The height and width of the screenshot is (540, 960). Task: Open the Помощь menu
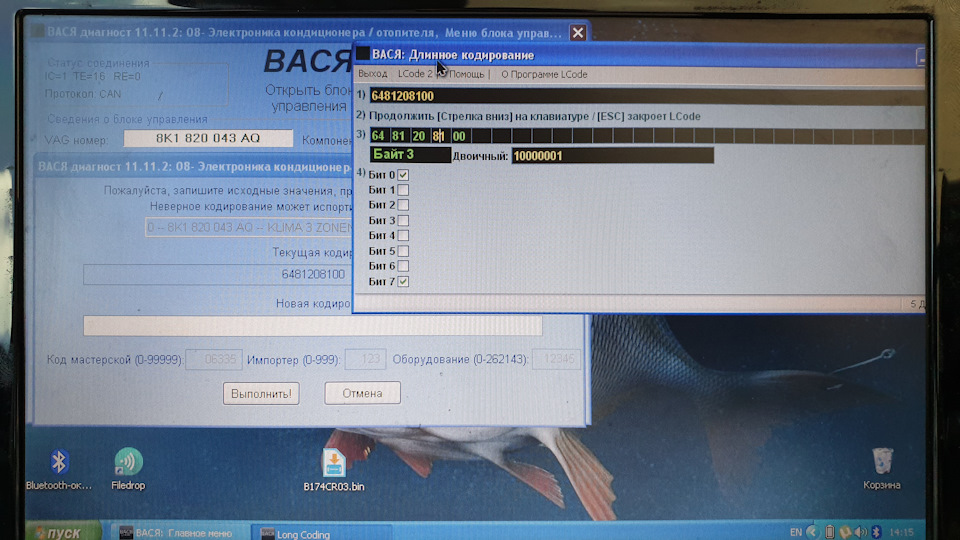(x=467, y=74)
